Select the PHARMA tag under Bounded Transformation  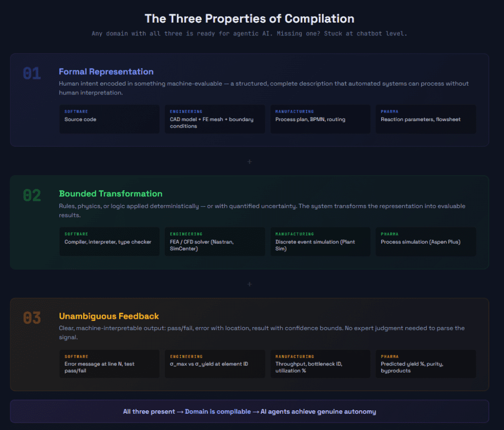click(388, 234)
